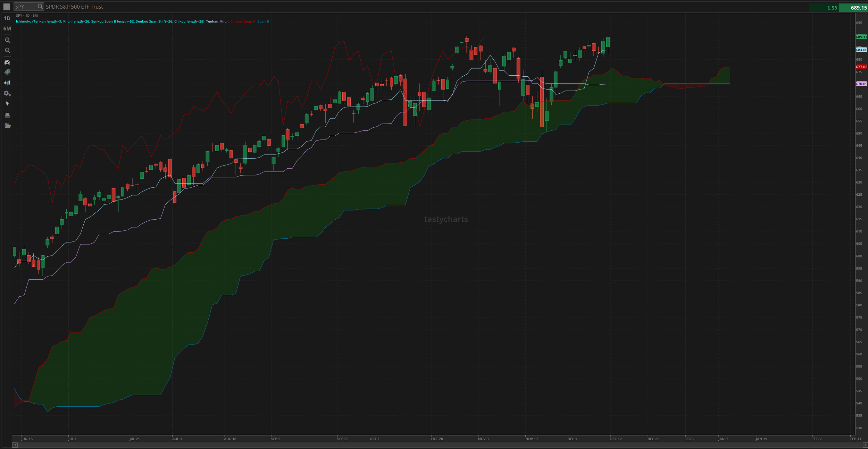Click the left arrow on horizontal scrollbar
868x449 pixels.
(x=15, y=445)
